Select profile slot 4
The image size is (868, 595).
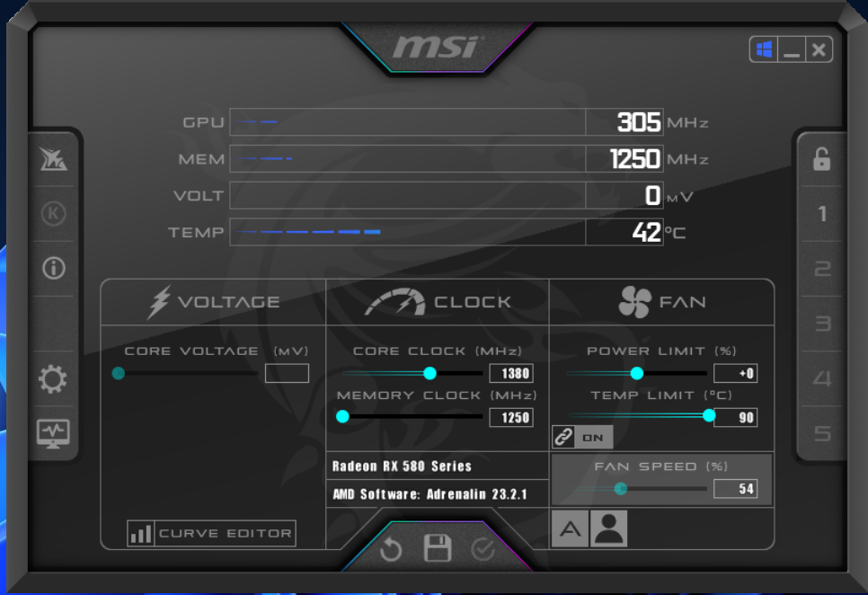[822, 378]
